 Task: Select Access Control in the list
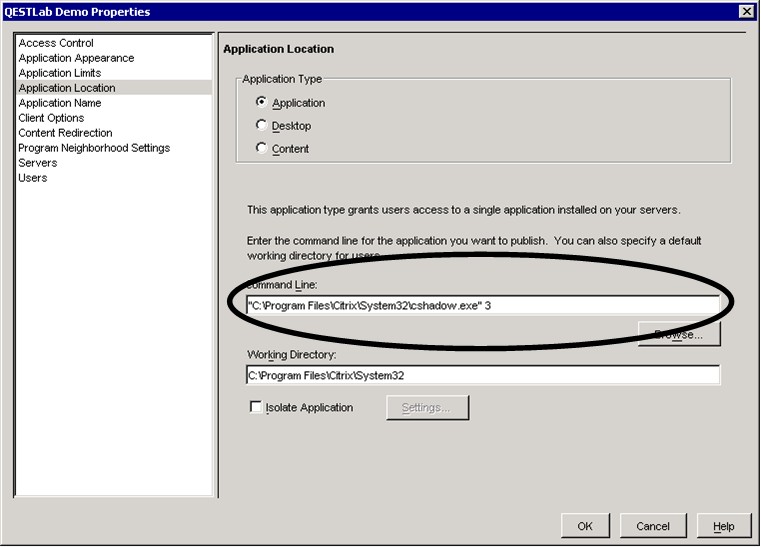tap(56, 43)
